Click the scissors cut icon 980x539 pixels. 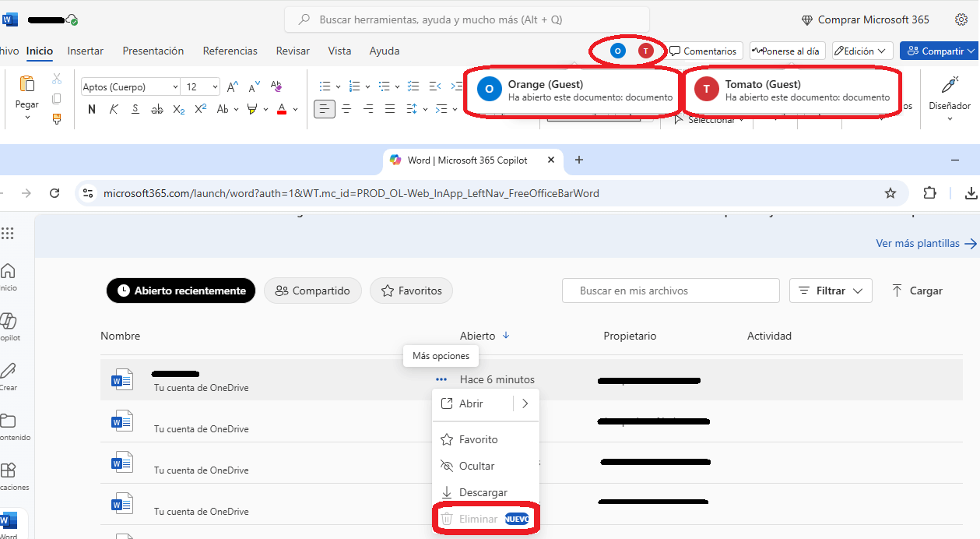(57, 79)
